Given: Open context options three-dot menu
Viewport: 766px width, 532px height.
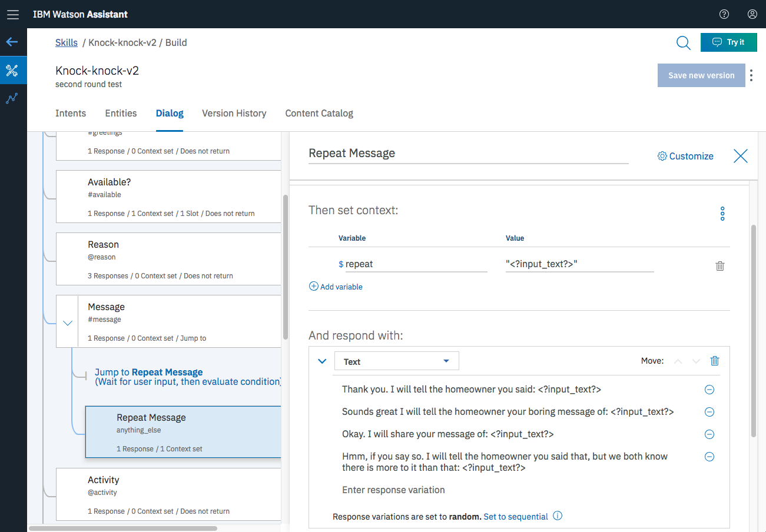Looking at the screenshot, I should 722,214.
